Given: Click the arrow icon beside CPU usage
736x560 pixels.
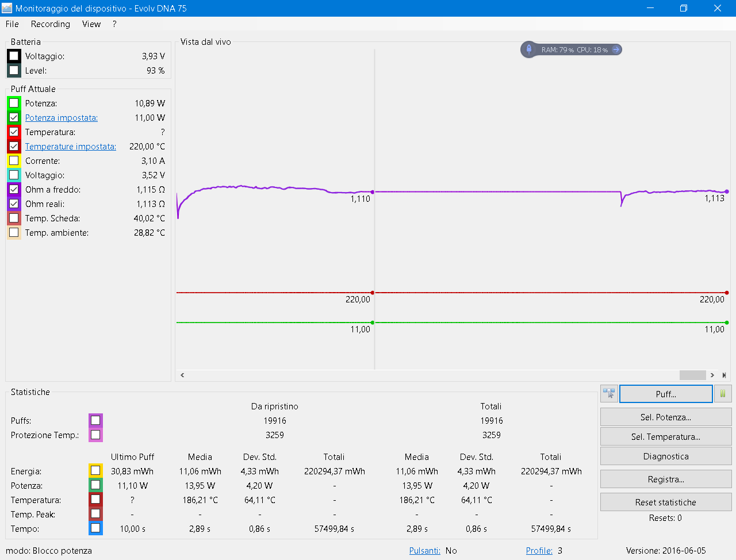Looking at the screenshot, I should click(x=616, y=49).
